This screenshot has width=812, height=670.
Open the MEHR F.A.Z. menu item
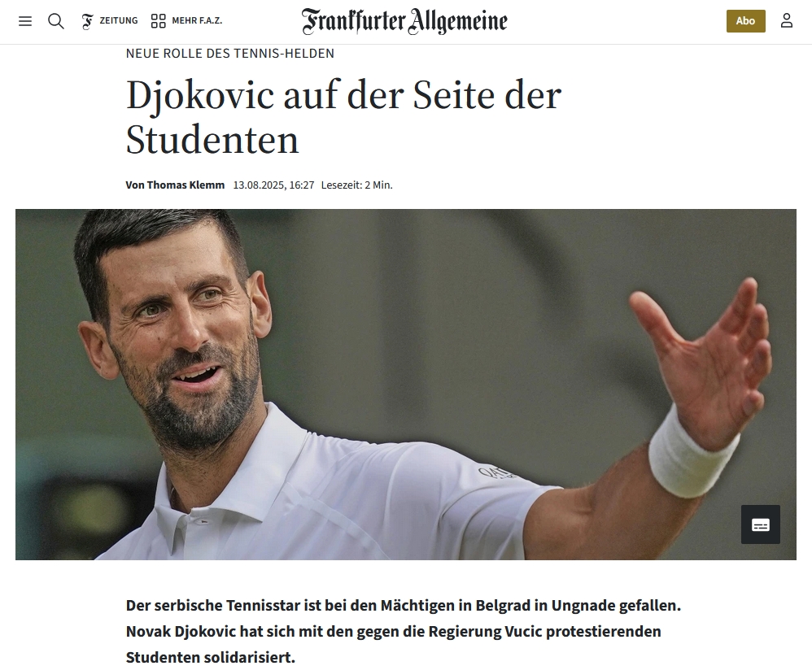pyautogui.click(x=197, y=20)
